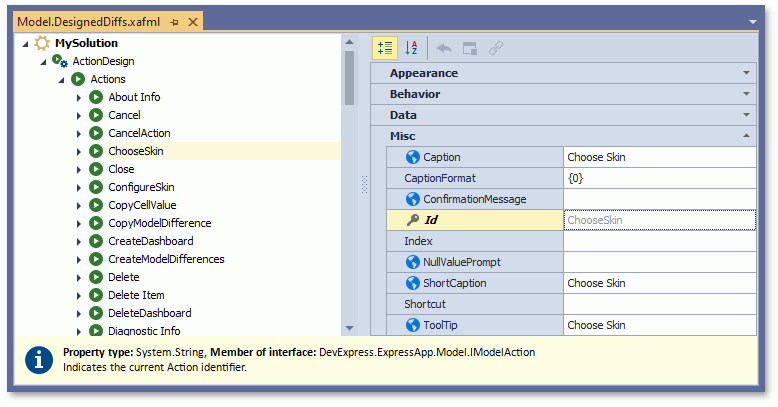Click the Delete Item action icon
The width and height of the screenshot is (778, 407).
pyautogui.click(x=96, y=295)
